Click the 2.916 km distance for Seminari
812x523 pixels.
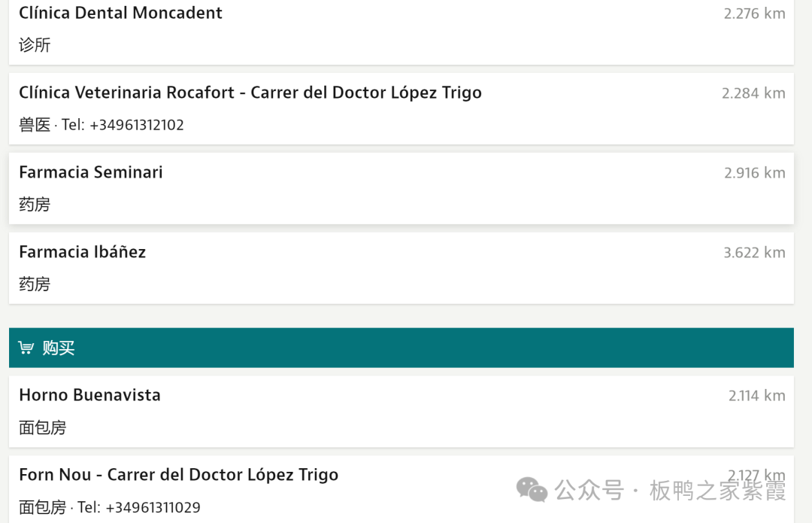(x=754, y=173)
